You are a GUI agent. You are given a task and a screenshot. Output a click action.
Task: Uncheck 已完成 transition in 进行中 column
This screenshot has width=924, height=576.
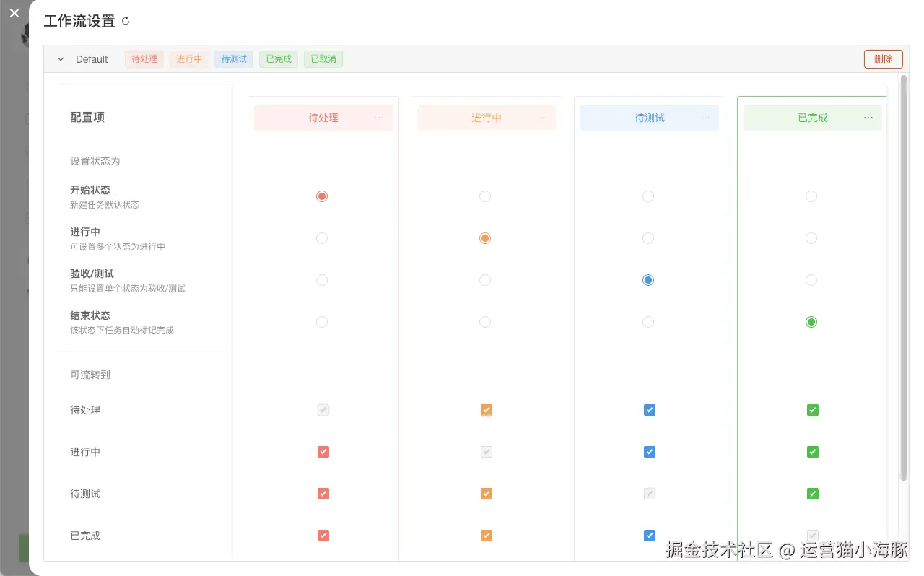487,536
